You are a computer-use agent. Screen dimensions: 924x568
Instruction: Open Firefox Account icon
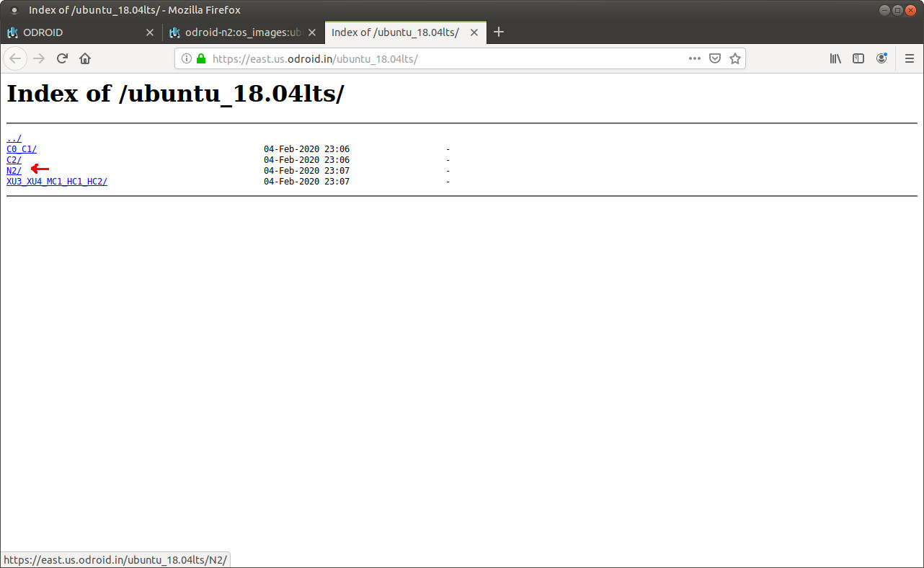pos(881,59)
